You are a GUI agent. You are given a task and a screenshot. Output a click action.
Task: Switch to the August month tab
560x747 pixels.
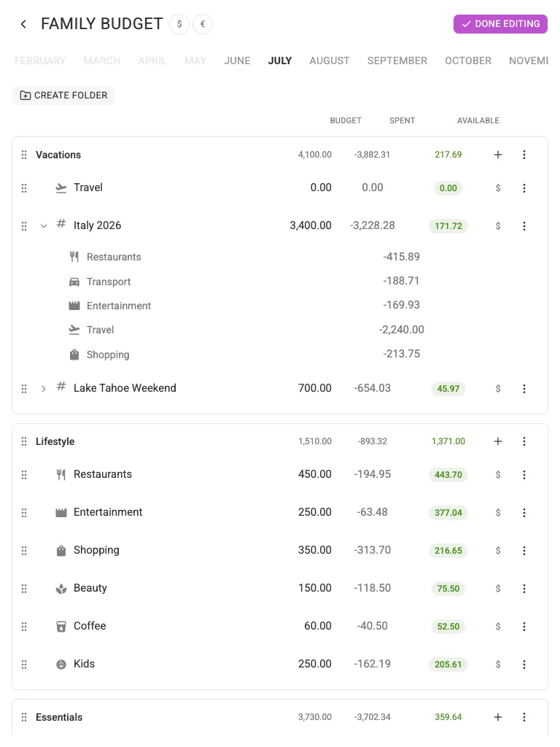coord(329,61)
